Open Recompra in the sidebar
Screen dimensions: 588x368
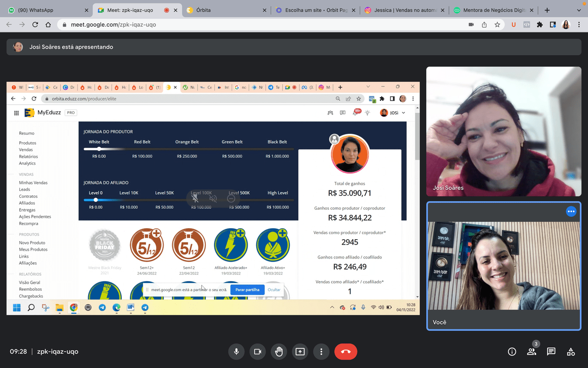[28, 224]
